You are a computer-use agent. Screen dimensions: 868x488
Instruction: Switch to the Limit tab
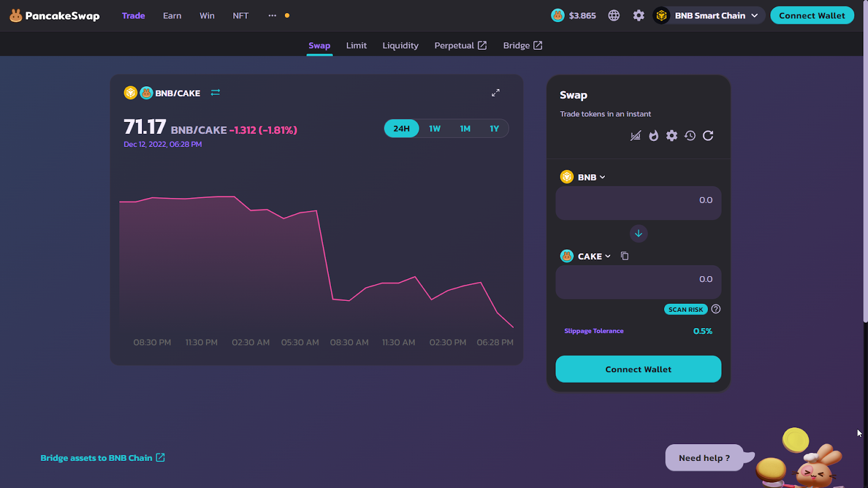(356, 46)
